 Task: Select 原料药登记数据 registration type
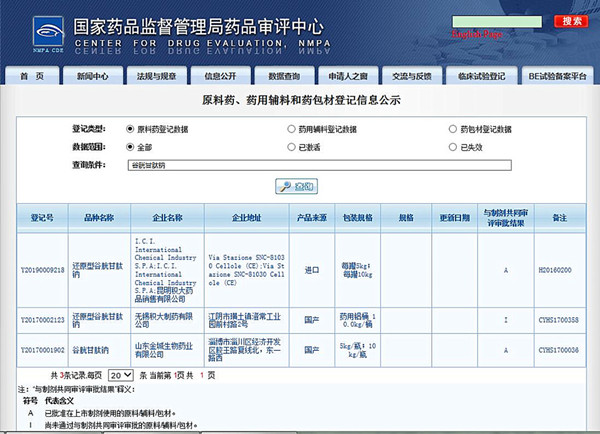tap(130, 129)
